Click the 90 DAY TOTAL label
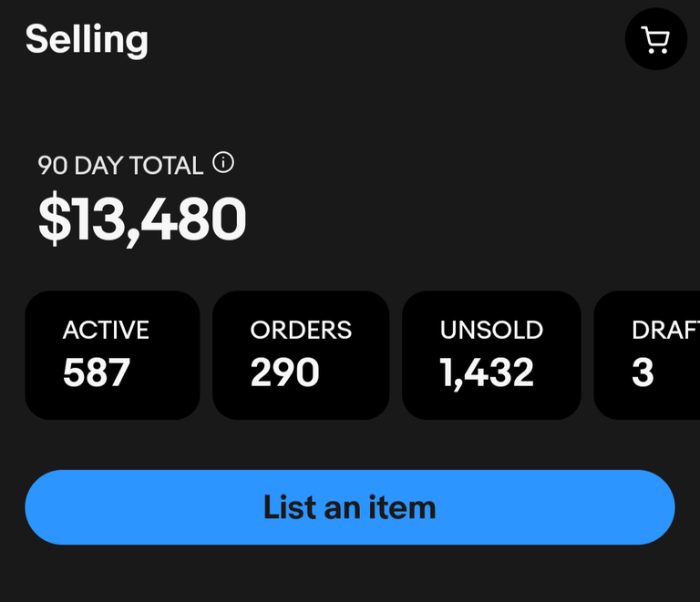The width and height of the screenshot is (700, 602). [x=120, y=166]
